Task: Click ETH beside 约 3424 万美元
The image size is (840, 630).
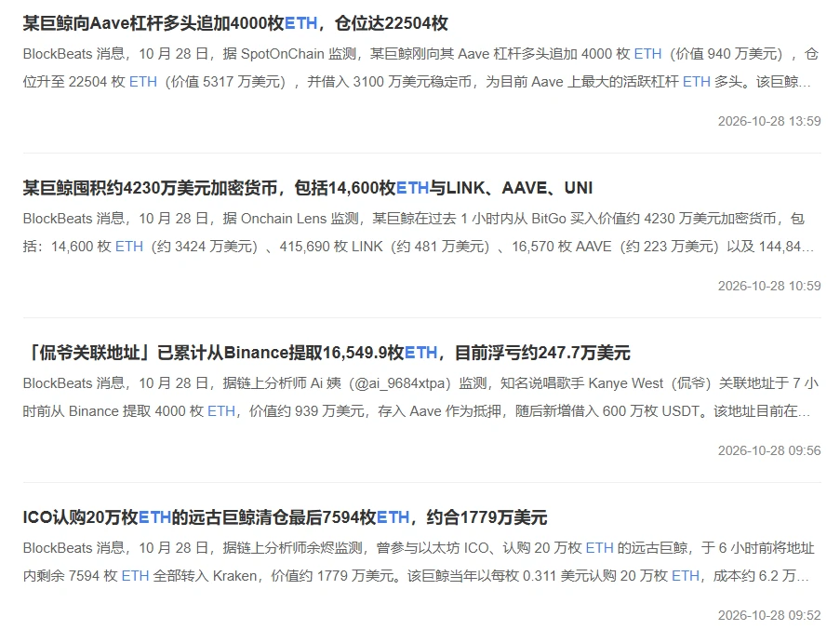Action: click(129, 247)
